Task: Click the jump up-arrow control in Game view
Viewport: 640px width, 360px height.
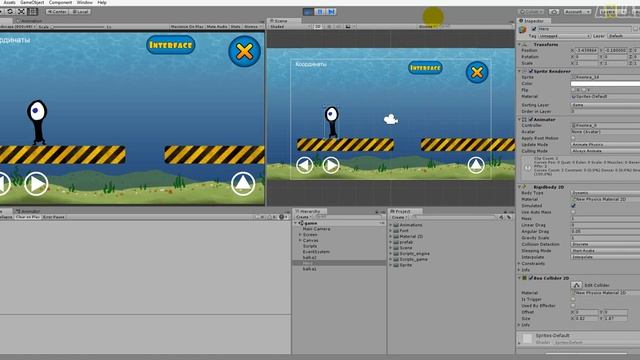Action: (x=243, y=183)
